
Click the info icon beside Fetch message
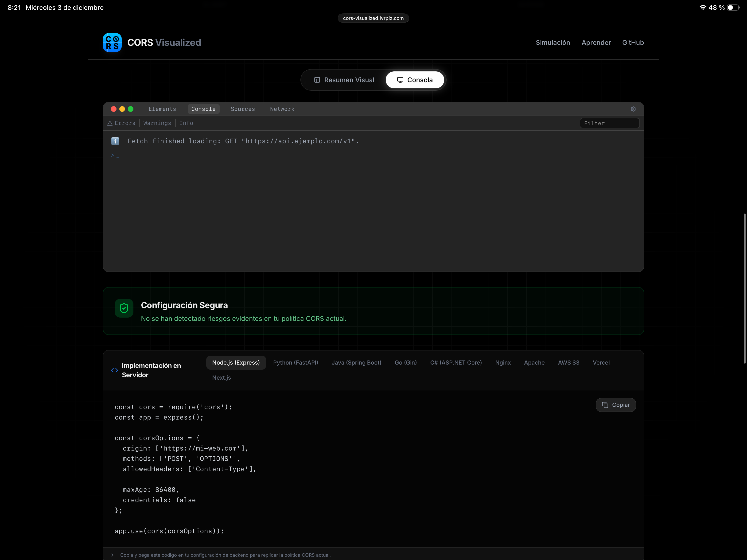(x=115, y=141)
